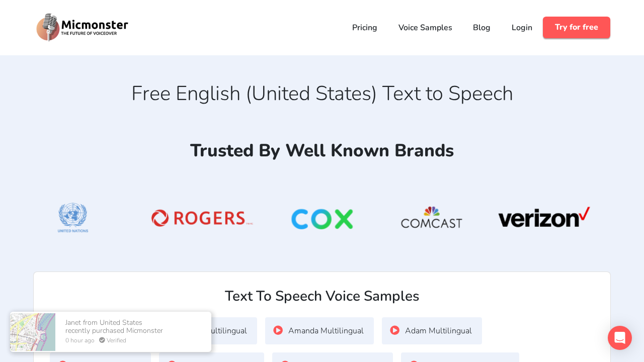Click the Login link
This screenshot has height=362, width=644.
click(522, 28)
